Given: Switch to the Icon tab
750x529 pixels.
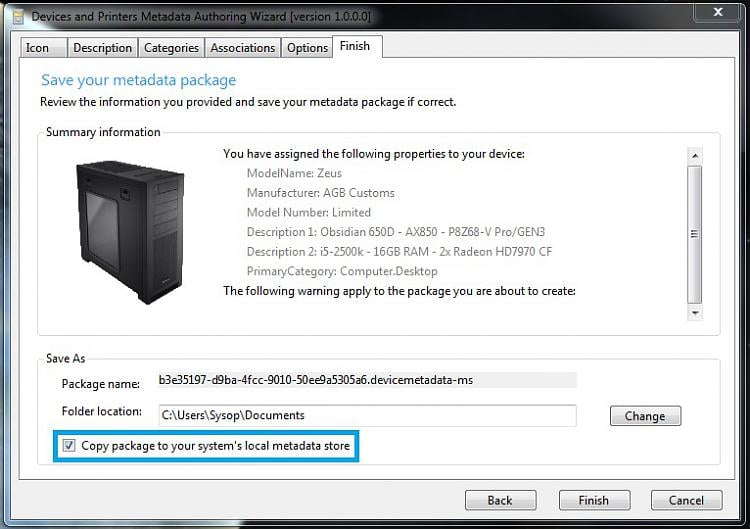Looking at the screenshot, I should (x=44, y=48).
